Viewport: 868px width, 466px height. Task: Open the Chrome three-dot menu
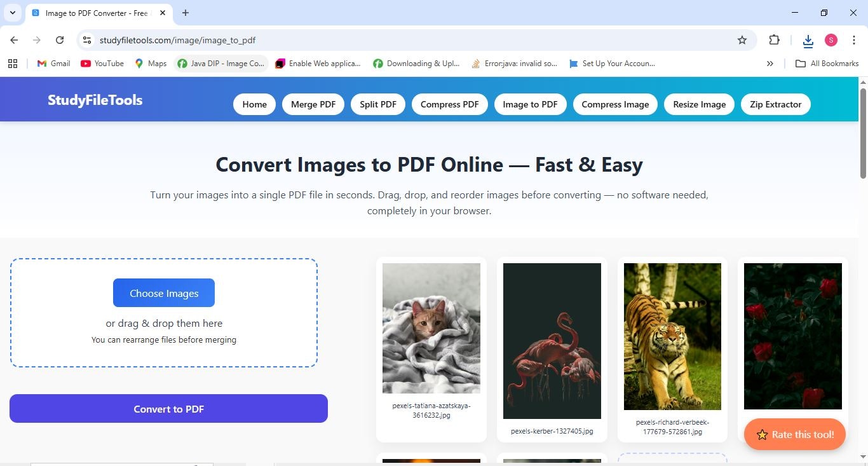click(x=855, y=40)
